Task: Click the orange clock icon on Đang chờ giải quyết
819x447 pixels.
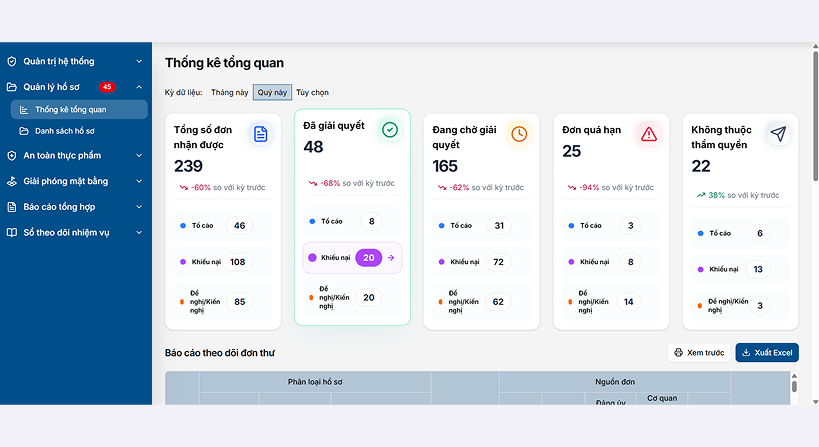Action: pos(519,134)
